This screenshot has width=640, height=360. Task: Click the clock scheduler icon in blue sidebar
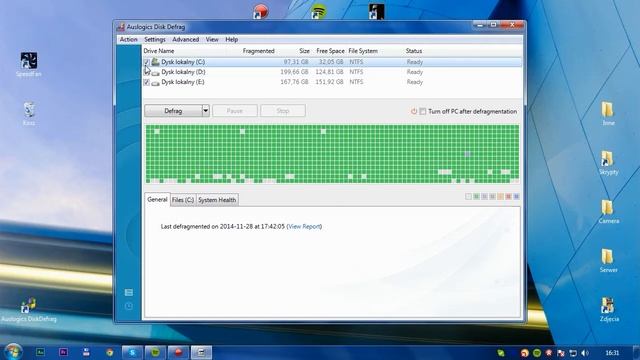129,306
